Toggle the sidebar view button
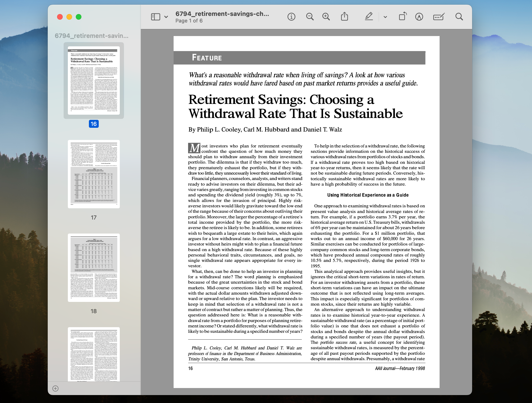Image resolution: width=532 pixels, height=403 pixels. (x=155, y=17)
